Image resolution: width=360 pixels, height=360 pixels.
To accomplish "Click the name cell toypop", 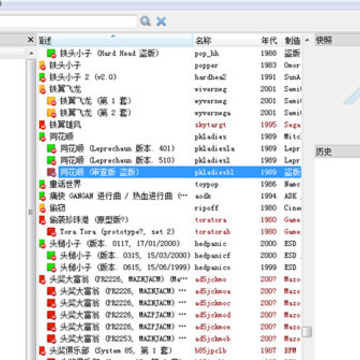I will 207,185.
